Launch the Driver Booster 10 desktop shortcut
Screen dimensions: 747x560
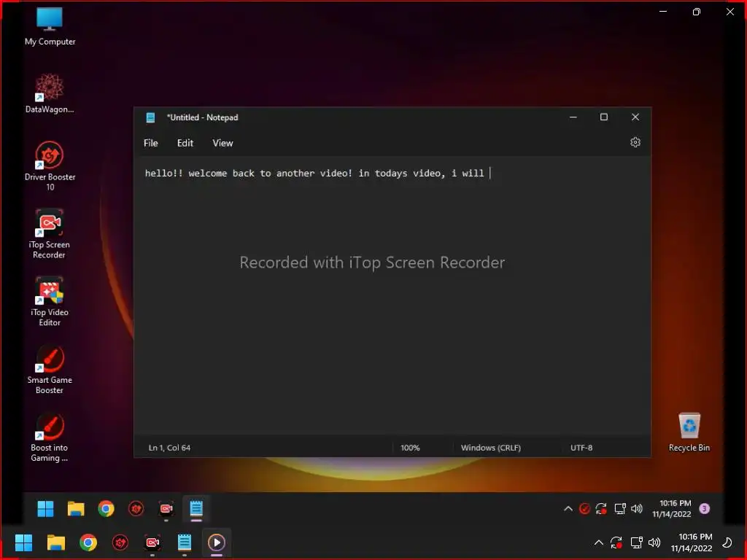tap(50, 166)
